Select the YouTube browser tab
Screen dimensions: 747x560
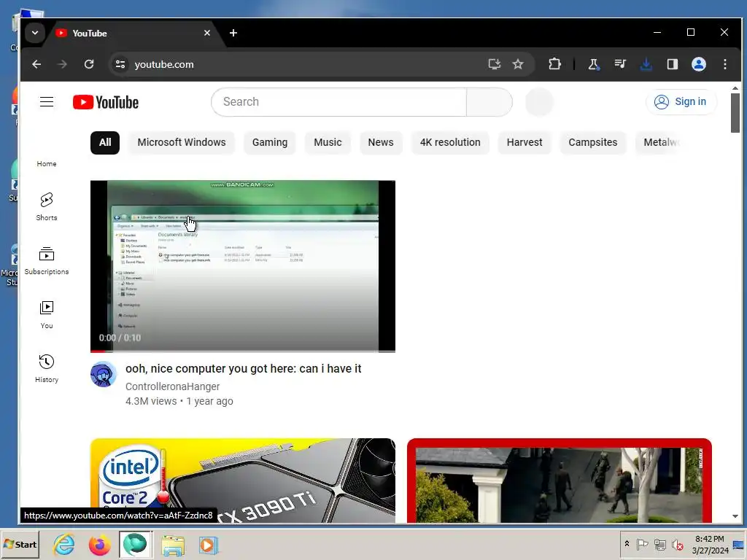pos(133,33)
